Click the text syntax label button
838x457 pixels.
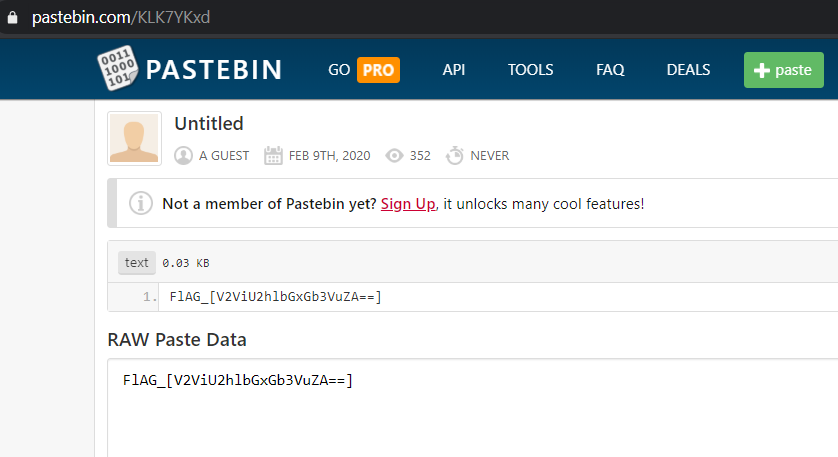click(137, 263)
